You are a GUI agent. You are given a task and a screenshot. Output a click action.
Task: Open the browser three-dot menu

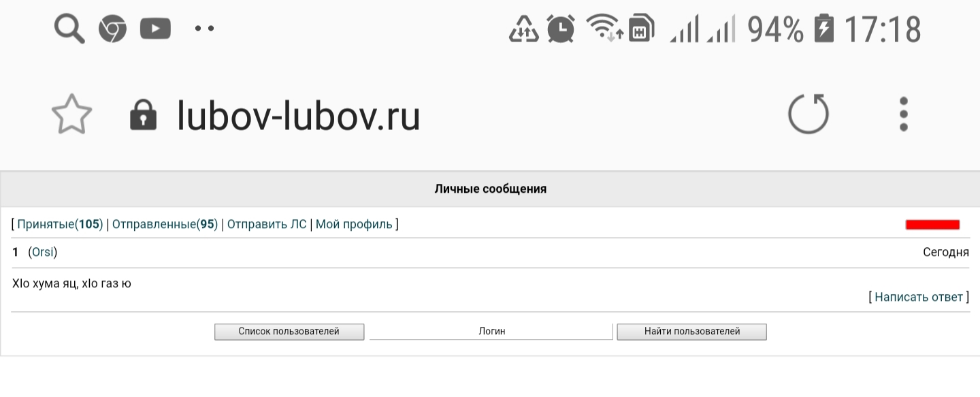[x=903, y=114]
